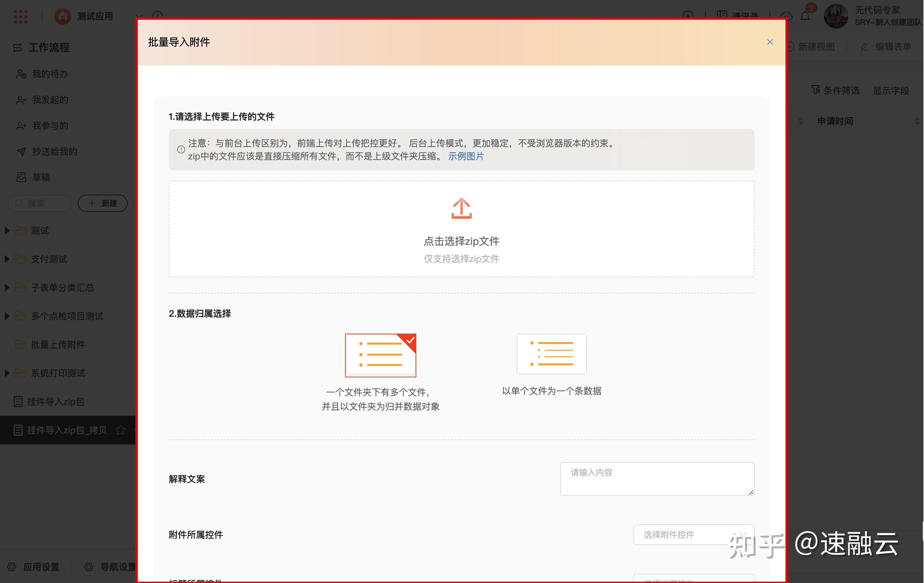Click the 示例图片 link

[466, 156]
